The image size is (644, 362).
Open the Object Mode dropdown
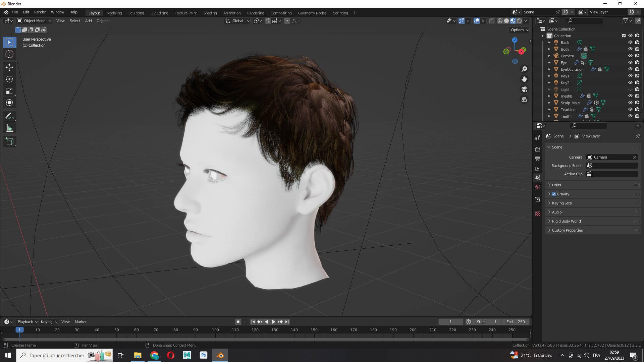(34, 21)
